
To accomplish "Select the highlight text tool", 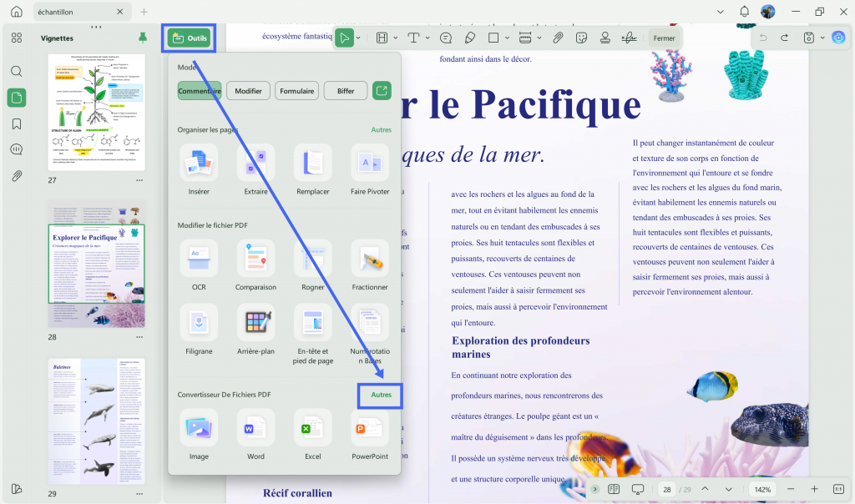I will tap(382, 38).
